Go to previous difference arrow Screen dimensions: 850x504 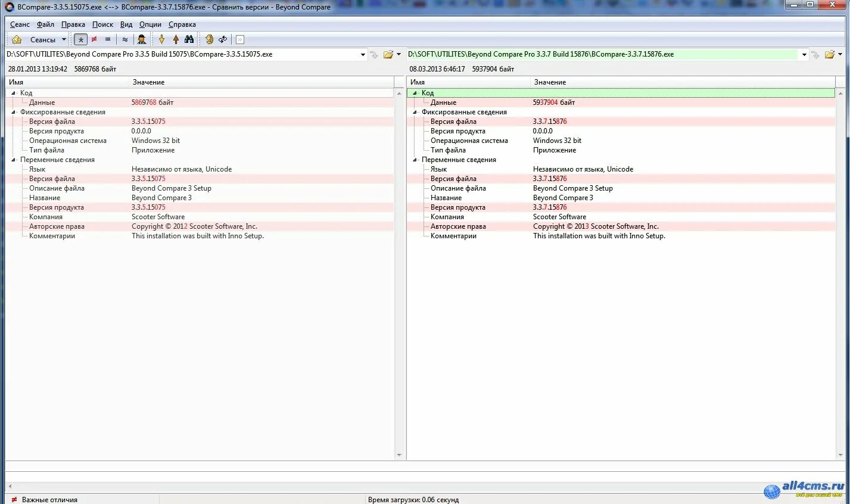[x=176, y=40]
